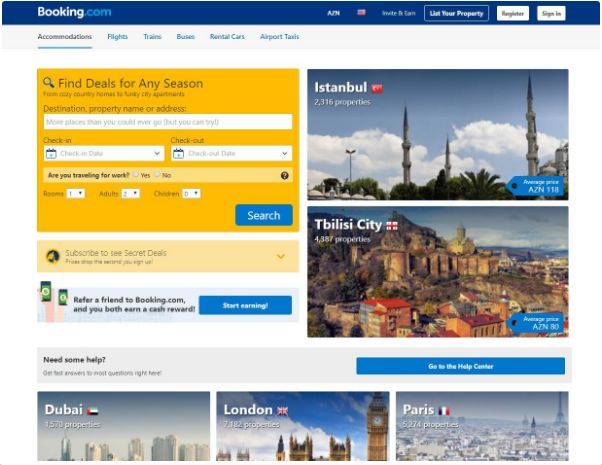Click the help question mark icon

coord(284,175)
